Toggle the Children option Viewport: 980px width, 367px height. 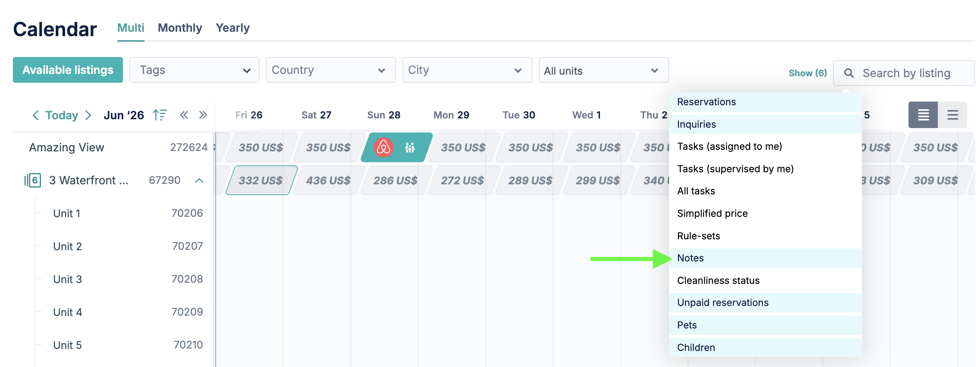tap(766, 347)
